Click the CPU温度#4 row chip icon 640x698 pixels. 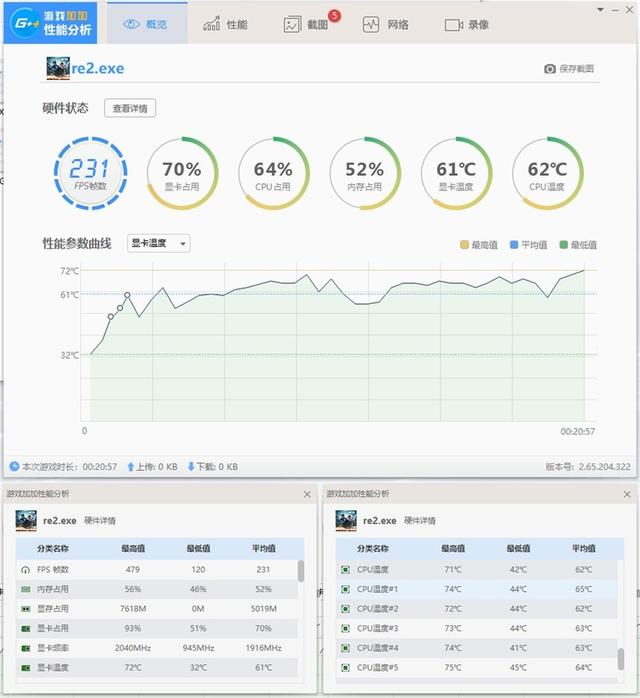tap(345, 648)
